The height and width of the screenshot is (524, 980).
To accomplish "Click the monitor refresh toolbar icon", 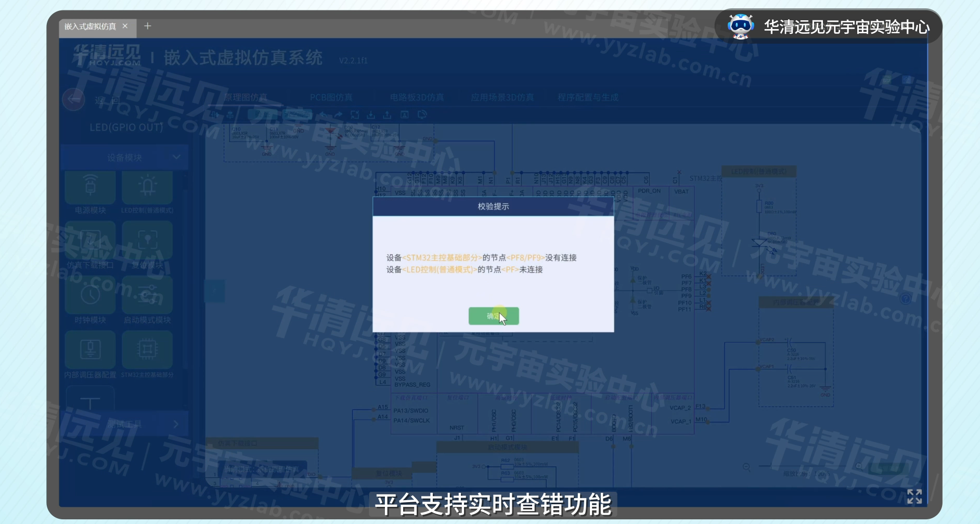I will pyautogui.click(x=422, y=115).
